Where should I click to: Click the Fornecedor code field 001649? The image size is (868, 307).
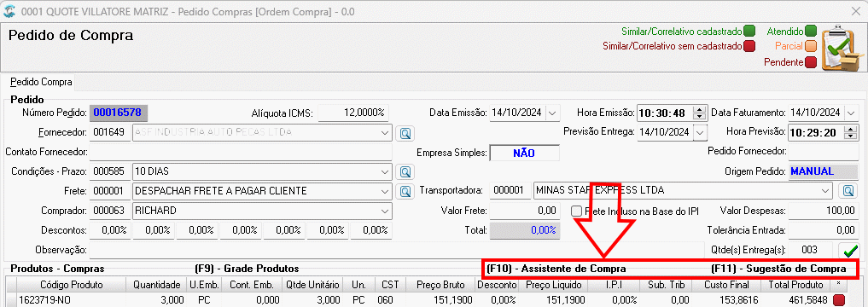click(110, 133)
